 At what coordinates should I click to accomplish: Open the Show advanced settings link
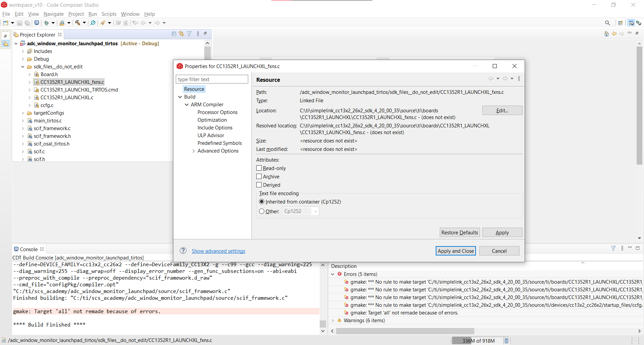tap(218, 251)
